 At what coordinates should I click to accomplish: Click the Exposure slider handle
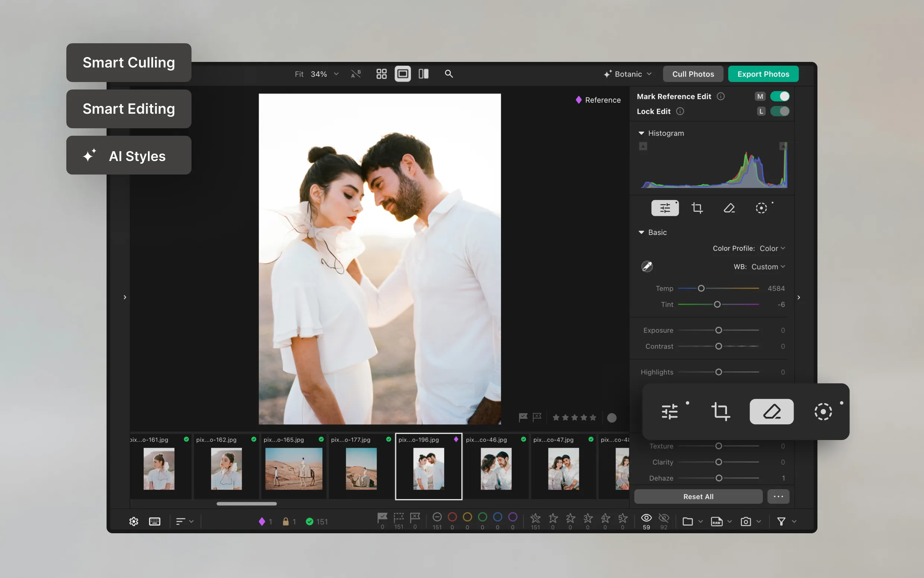[719, 330]
